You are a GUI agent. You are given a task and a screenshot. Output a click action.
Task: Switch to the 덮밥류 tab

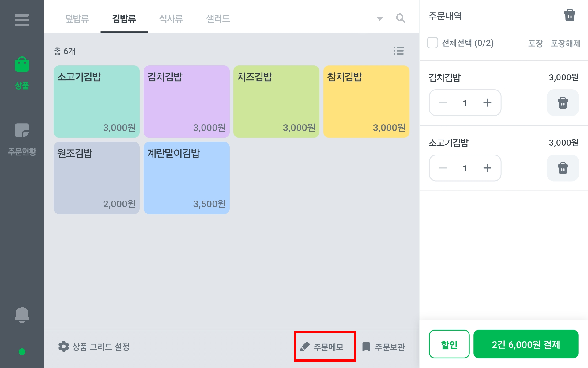click(77, 19)
